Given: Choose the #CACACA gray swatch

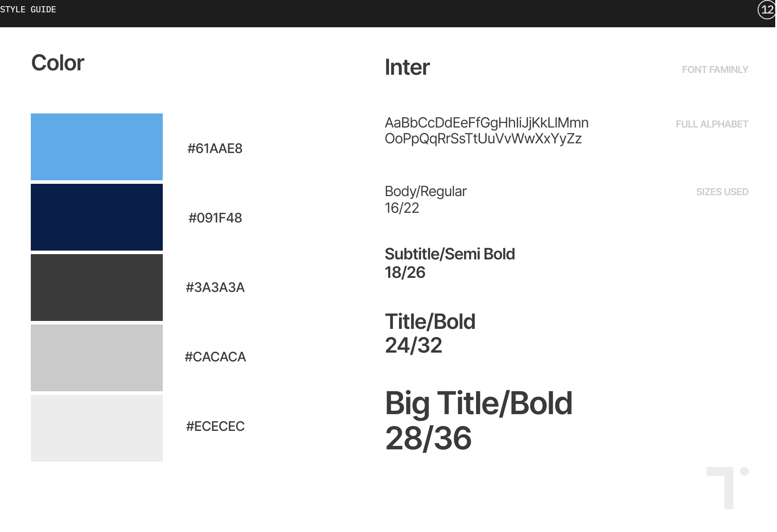Looking at the screenshot, I should (97, 358).
